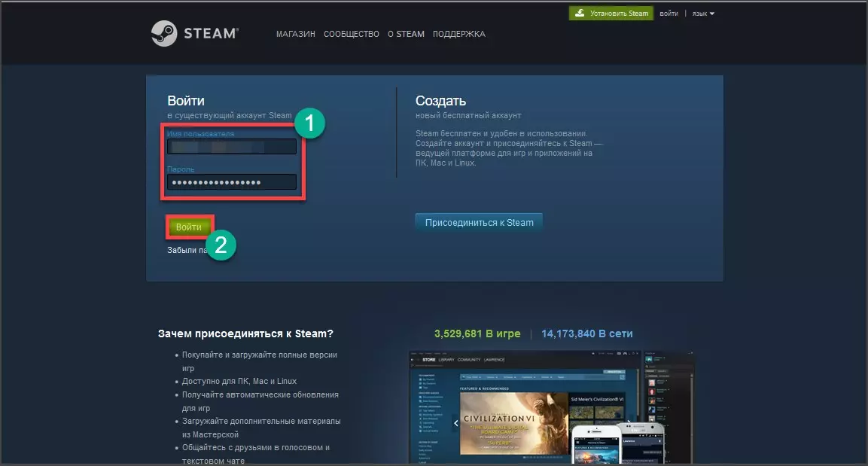
Task: Click the left carousel arrow in the preview
Action: tap(455, 423)
